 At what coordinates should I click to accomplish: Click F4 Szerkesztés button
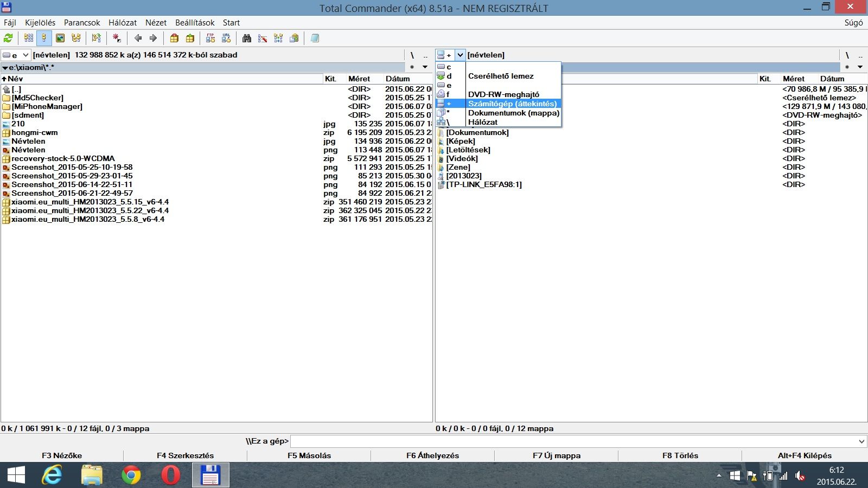pos(186,455)
